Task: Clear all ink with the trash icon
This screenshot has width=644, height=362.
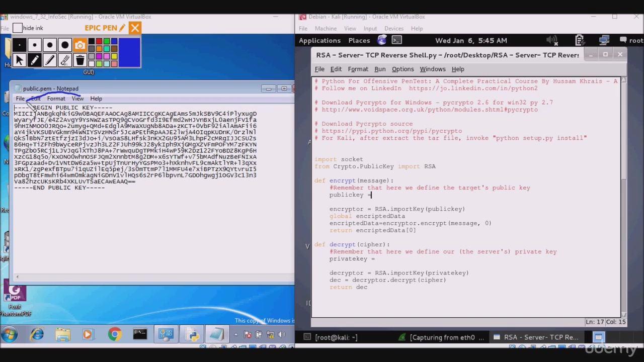Action: click(79, 60)
